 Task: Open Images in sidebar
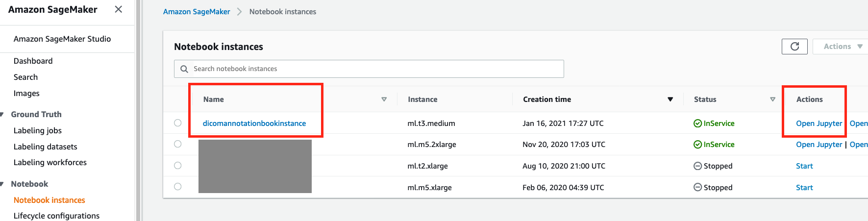point(26,93)
